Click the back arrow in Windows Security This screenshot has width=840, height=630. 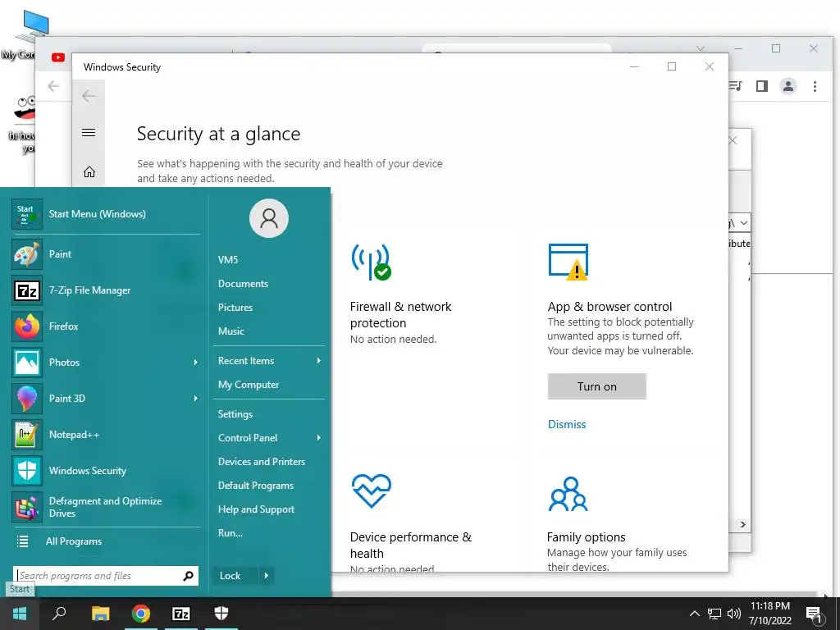click(x=89, y=96)
